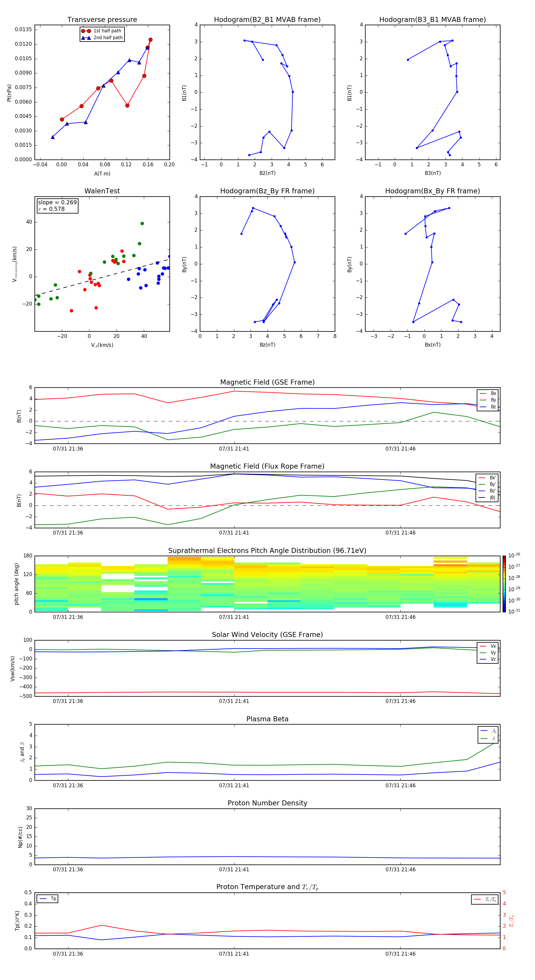
Task: Click the dashed fit line in WalenTest
Action: point(102,278)
